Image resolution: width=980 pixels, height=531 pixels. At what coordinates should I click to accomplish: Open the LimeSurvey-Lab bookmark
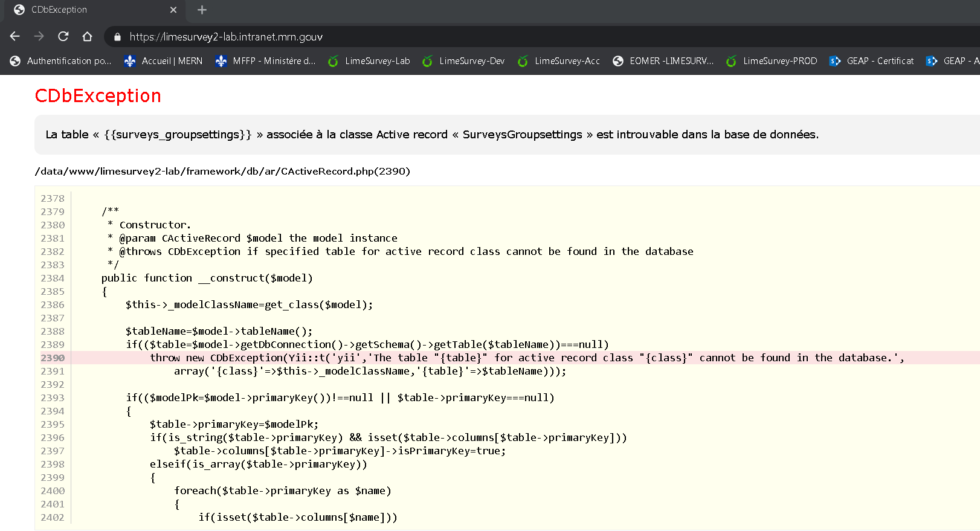pos(369,61)
